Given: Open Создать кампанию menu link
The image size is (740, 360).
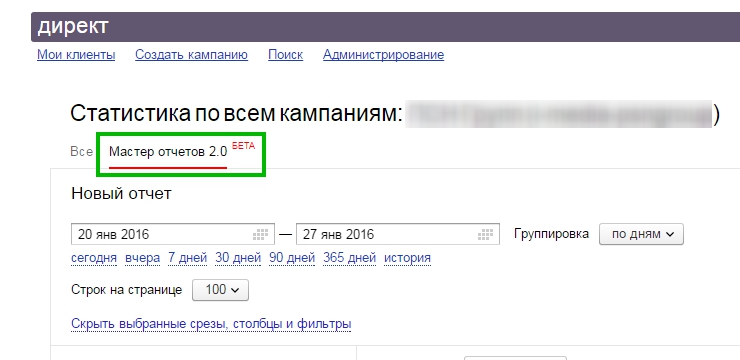Looking at the screenshot, I should coord(192,55).
